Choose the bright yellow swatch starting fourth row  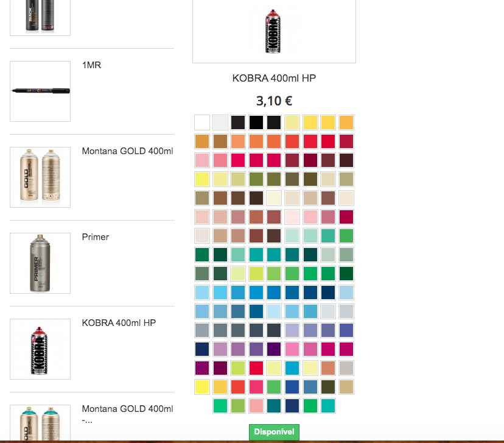pyautogui.click(x=202, y=179)
